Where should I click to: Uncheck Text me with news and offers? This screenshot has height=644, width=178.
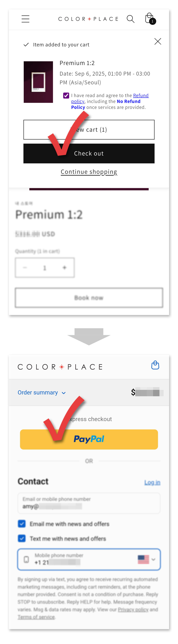click(x=22, y=538)
